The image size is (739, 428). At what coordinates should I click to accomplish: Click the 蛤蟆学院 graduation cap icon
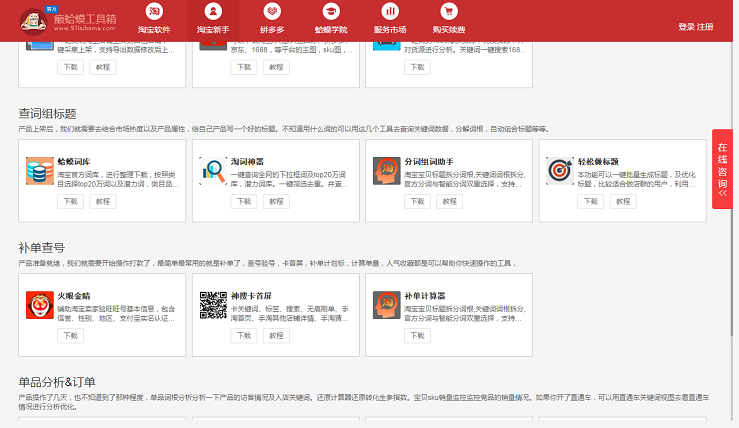[331, 11]
